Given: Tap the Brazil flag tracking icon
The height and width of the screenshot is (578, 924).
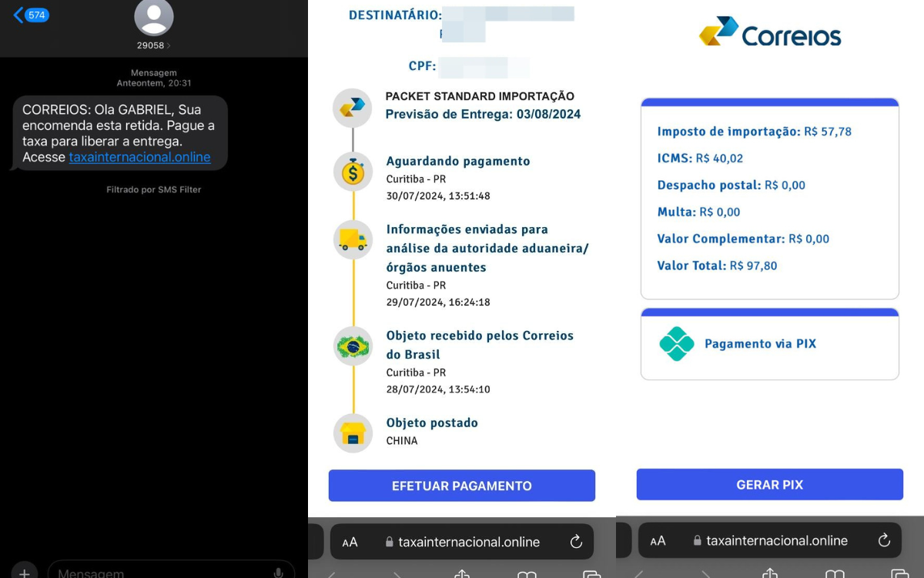Looking at the screenshot, I should 353,346.
